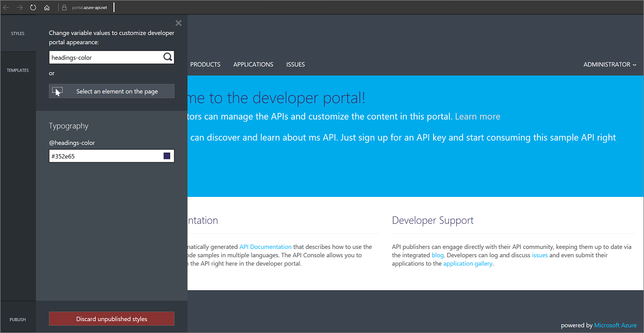
Task: Click the search magnifier icon
Action: [x=168, y=57]
